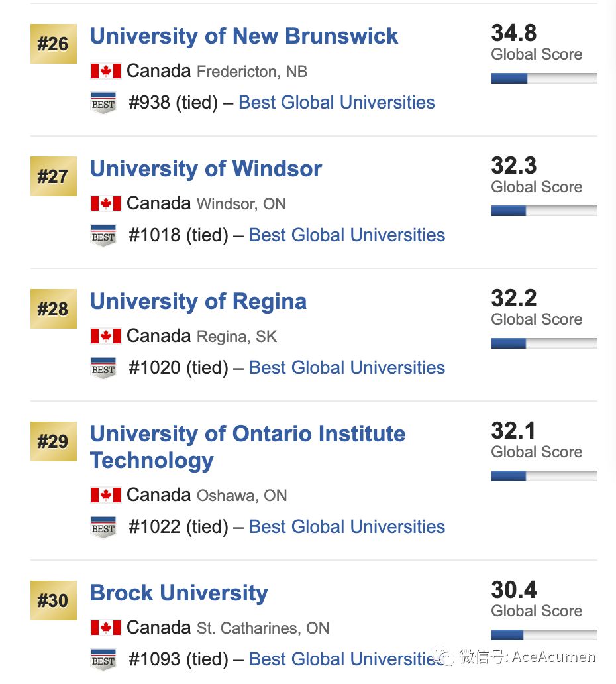Open University of New Brunswick page

click(x=244, y=36)
